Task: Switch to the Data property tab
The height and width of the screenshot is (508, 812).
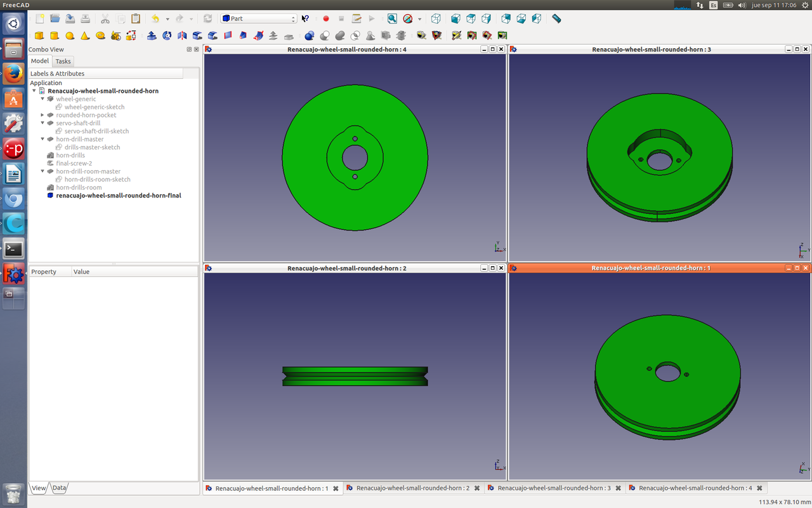Action: tap(59, 488)
